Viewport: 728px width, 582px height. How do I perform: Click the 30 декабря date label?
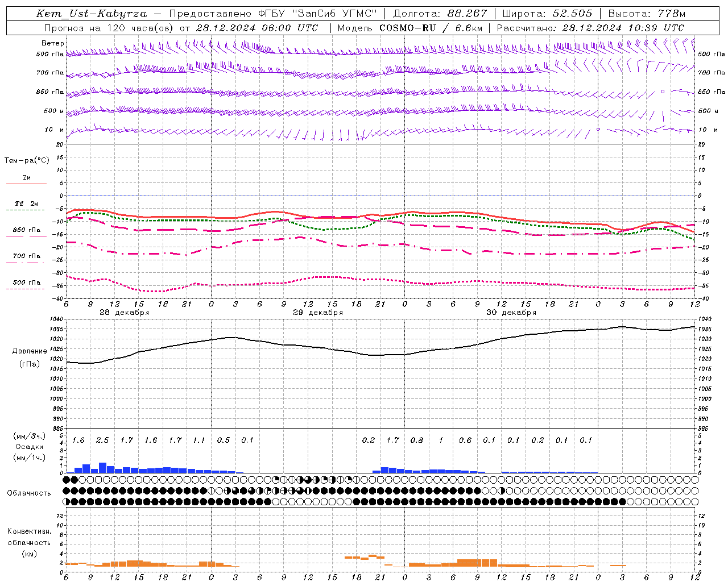pyautogui.click(x=511, y=313)
